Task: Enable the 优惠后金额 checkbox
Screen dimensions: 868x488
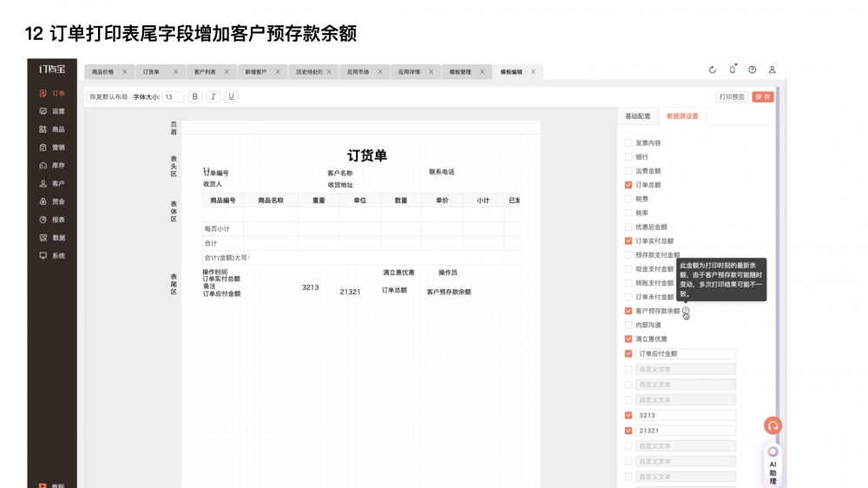Action: [628, 227]
